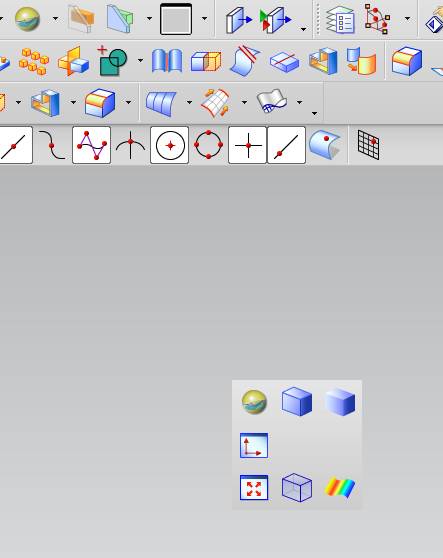Select Static Wireframe cube in the popup
This screenshot has width=443, height=558.
click(x=297, y=488)
